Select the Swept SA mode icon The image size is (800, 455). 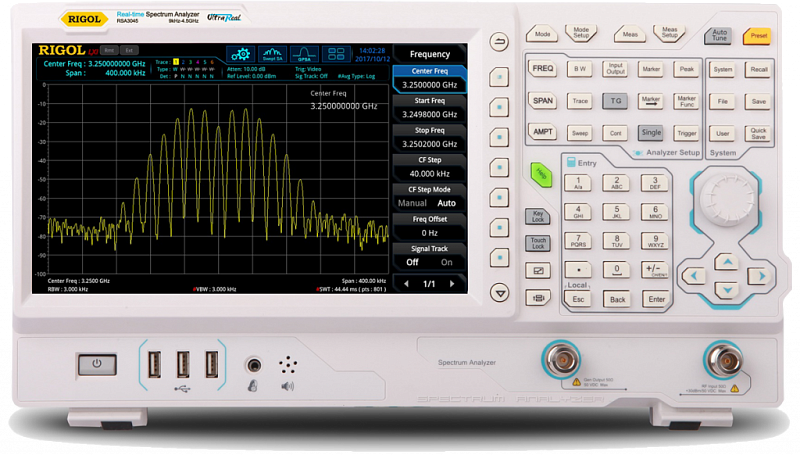(273, 55)
